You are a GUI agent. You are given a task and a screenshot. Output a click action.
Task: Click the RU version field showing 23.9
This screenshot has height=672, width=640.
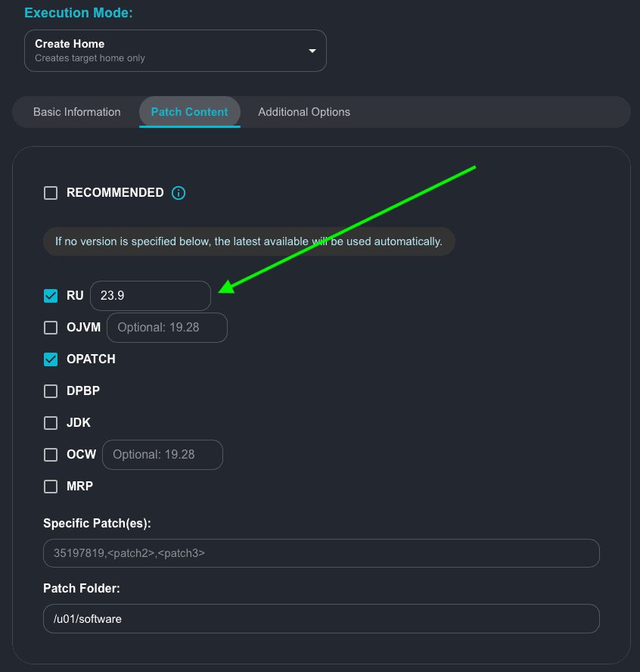click(x=150, y=296)
